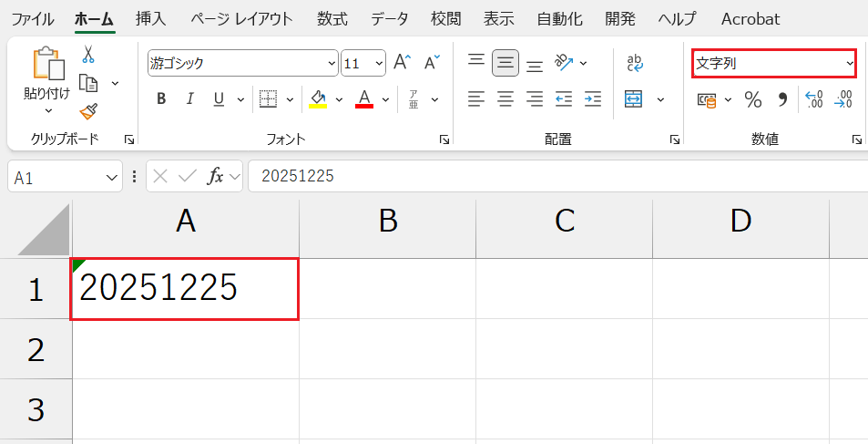
Task: Copy using the copy icon
Action: point(88,83)
